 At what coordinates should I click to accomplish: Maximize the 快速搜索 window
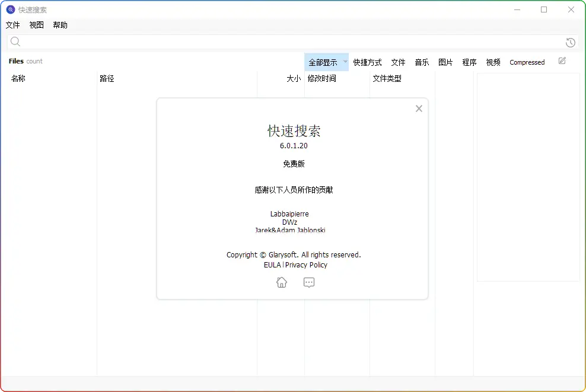544,9
